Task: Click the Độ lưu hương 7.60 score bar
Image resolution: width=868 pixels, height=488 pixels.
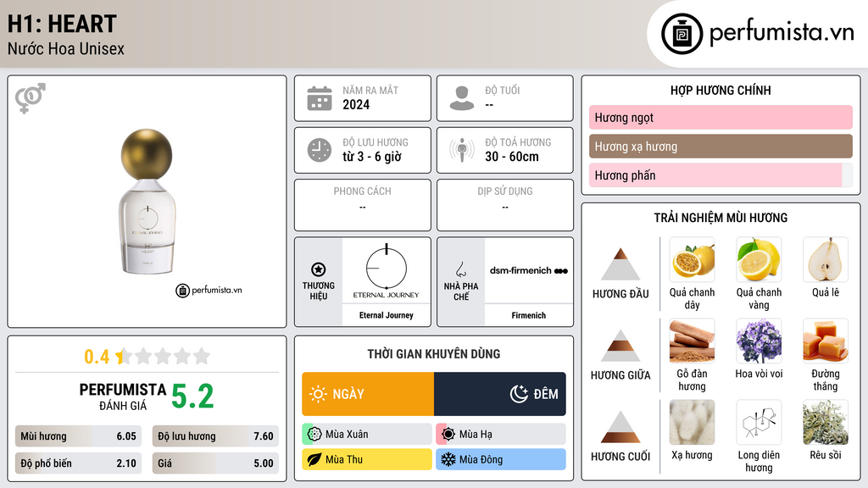Action: pos(216,436)
